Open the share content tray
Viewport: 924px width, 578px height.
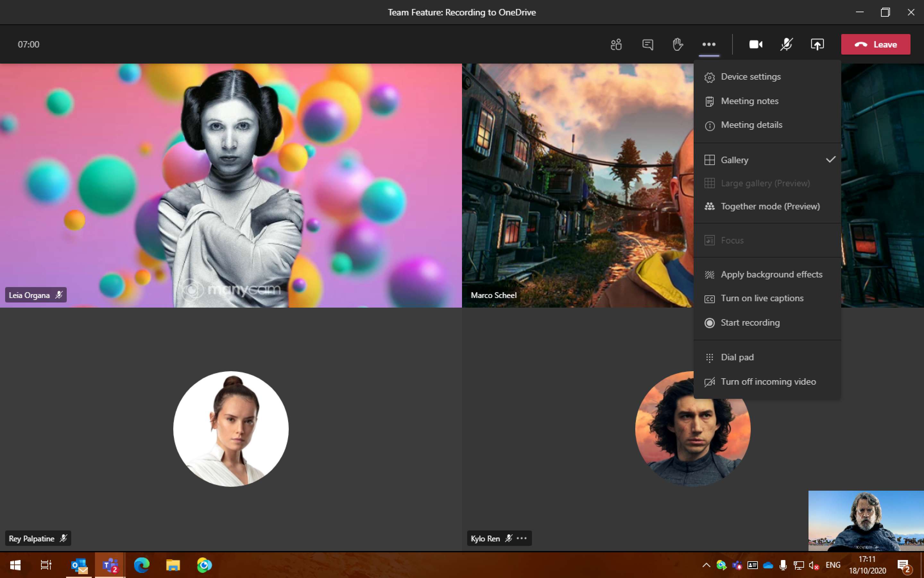click(x=817, y=44)
